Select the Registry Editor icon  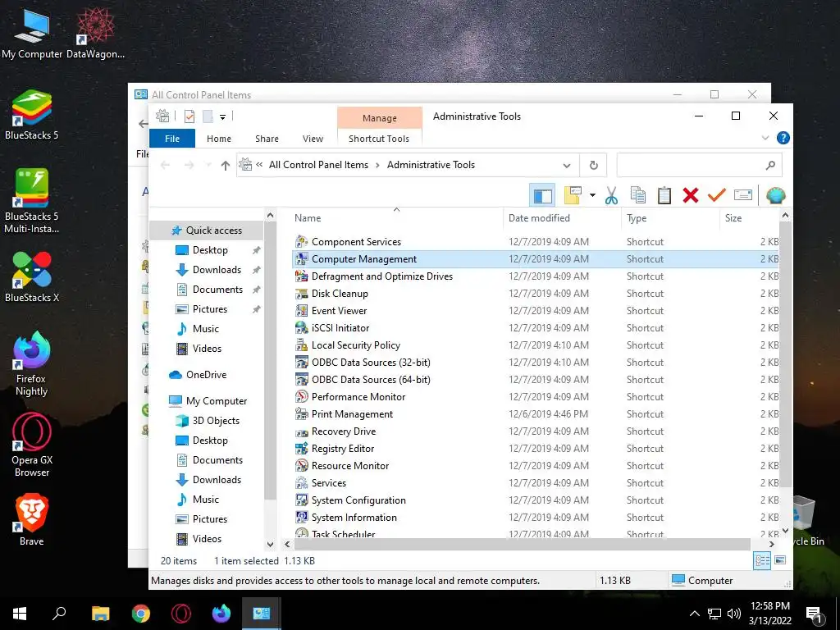coord(302,449)
